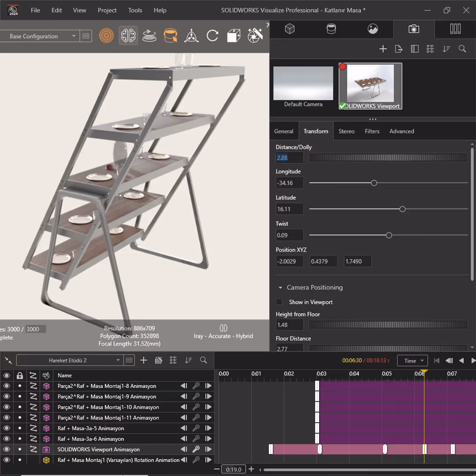
Task: Switch to the Stereo tab
Action: (x=346, y=131)
